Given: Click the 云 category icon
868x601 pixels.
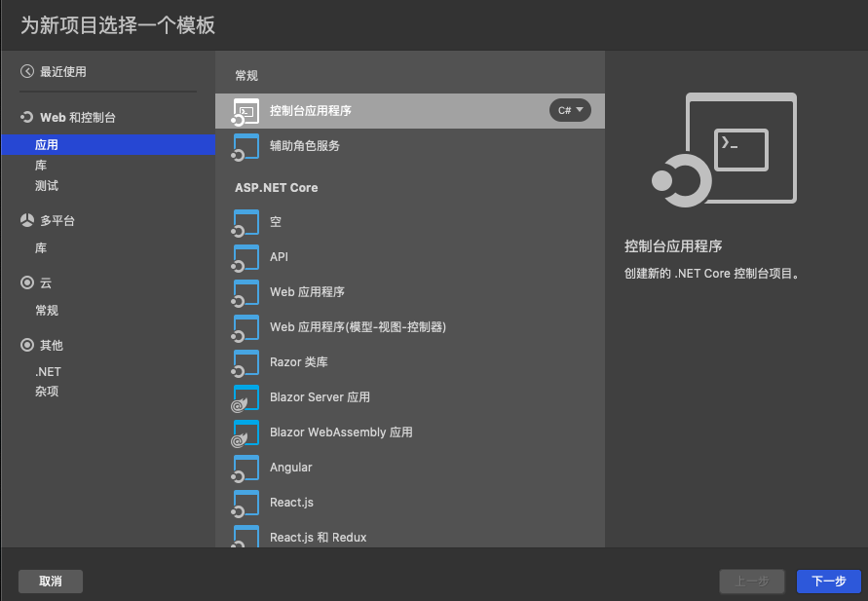Looking at the screenshot, I should pos(27,282).
